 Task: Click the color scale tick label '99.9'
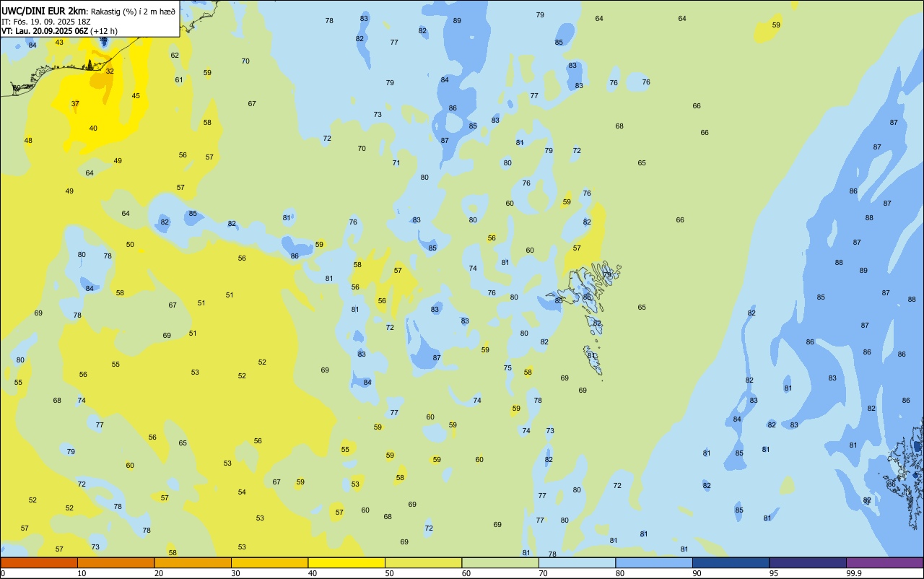[854, 573]
